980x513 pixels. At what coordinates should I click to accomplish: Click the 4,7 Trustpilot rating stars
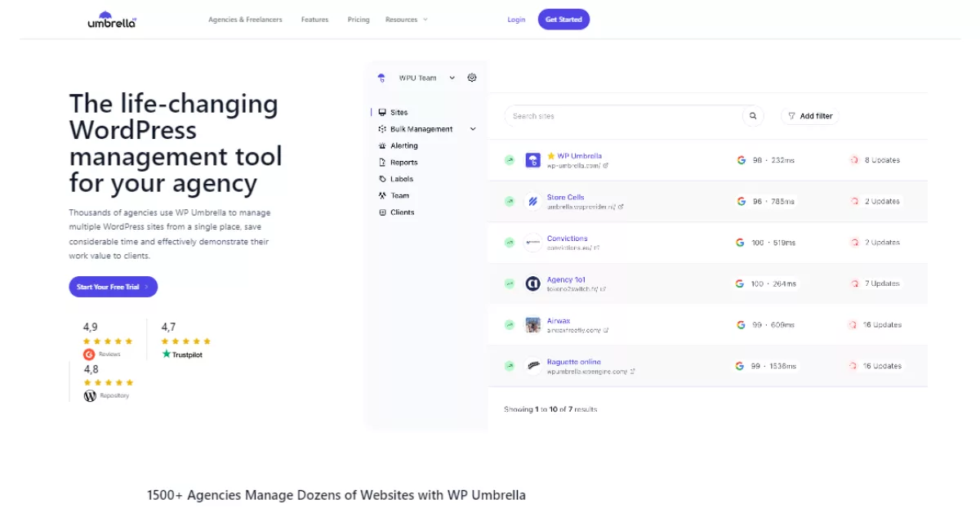coord(186,341)
